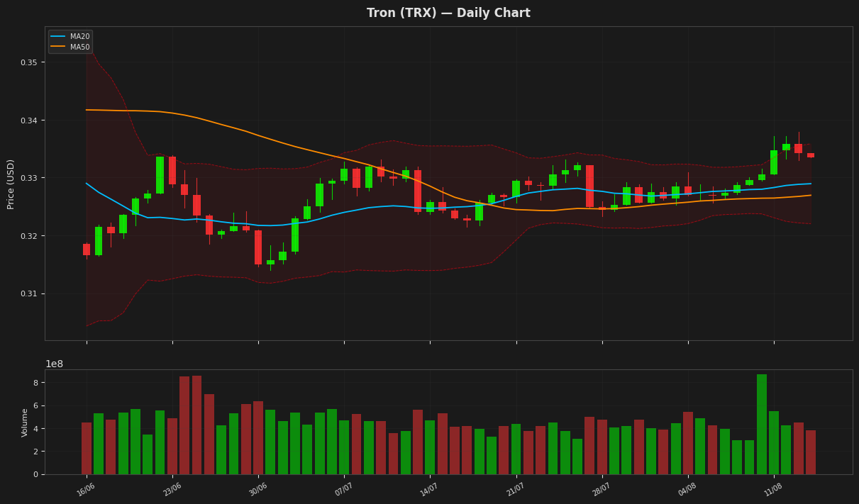Click the Volume axis label

pos(25,422)
